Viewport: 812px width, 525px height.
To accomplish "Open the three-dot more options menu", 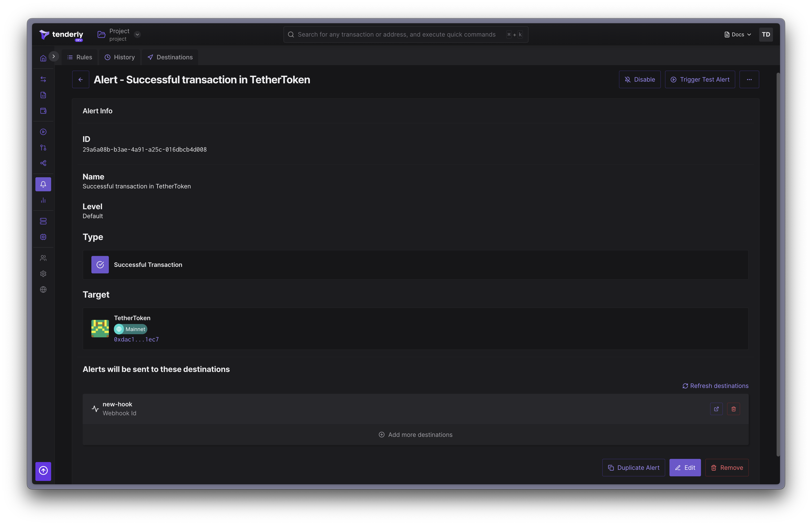I will [x=749, y=79].
